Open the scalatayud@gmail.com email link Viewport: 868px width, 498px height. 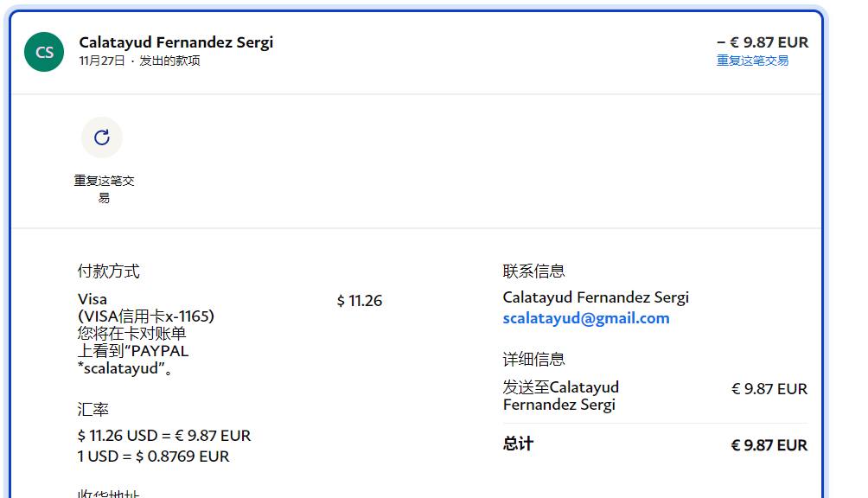coord(585,318)
